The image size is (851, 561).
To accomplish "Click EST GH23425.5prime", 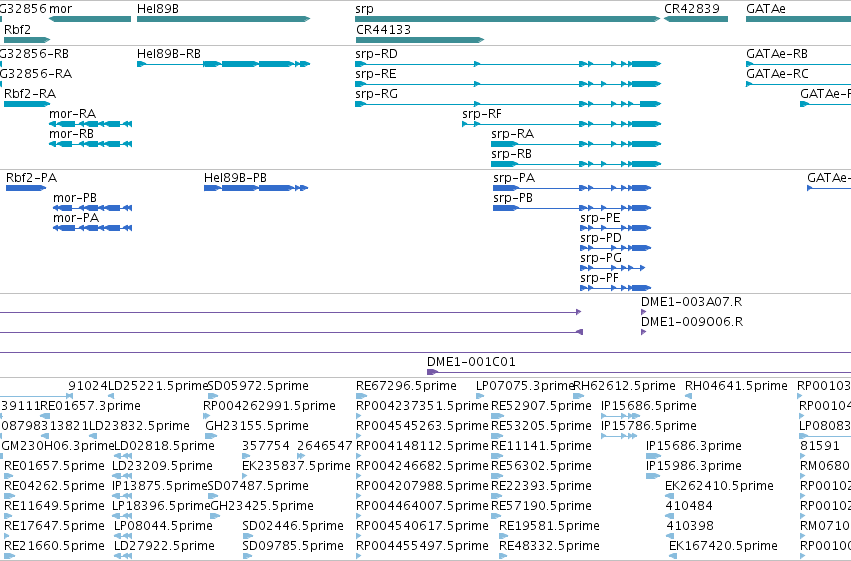I will (x=262, y=507).
